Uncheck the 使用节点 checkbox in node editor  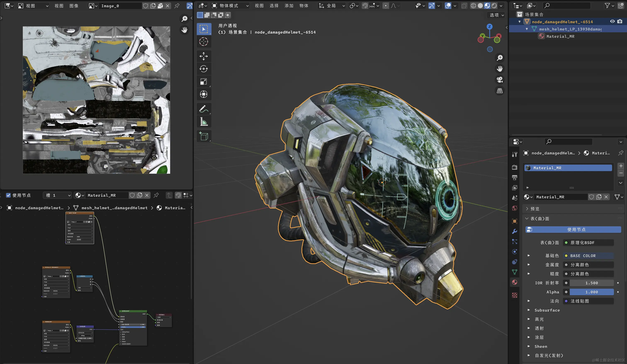(9, 195)
